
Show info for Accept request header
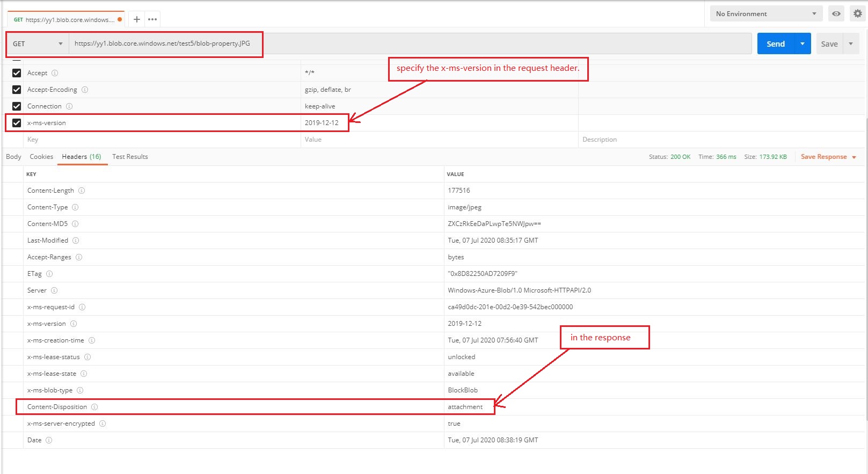55,73
